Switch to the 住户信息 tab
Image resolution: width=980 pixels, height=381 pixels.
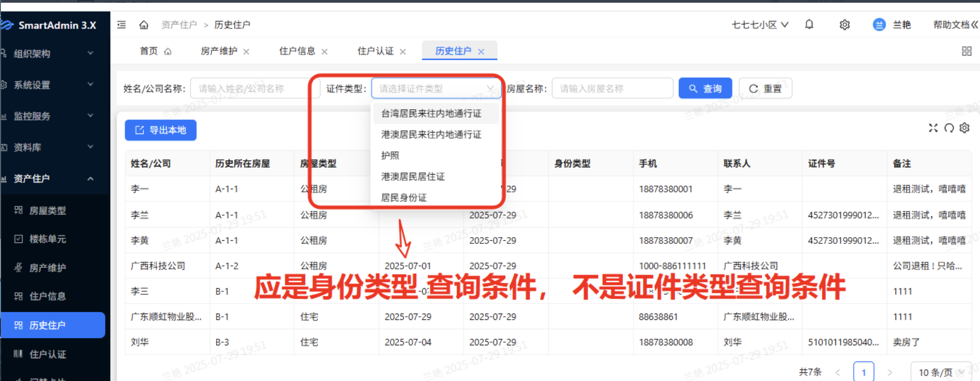[297, 51]
